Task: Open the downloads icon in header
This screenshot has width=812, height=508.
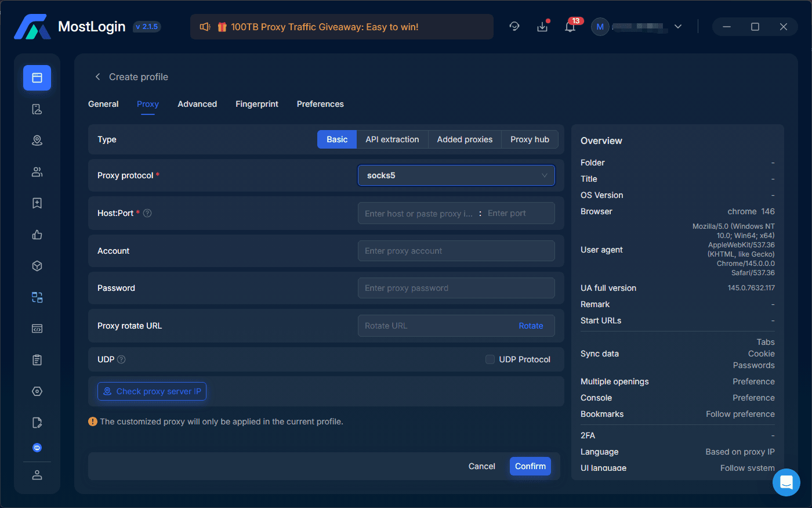Action: (542, 27)
